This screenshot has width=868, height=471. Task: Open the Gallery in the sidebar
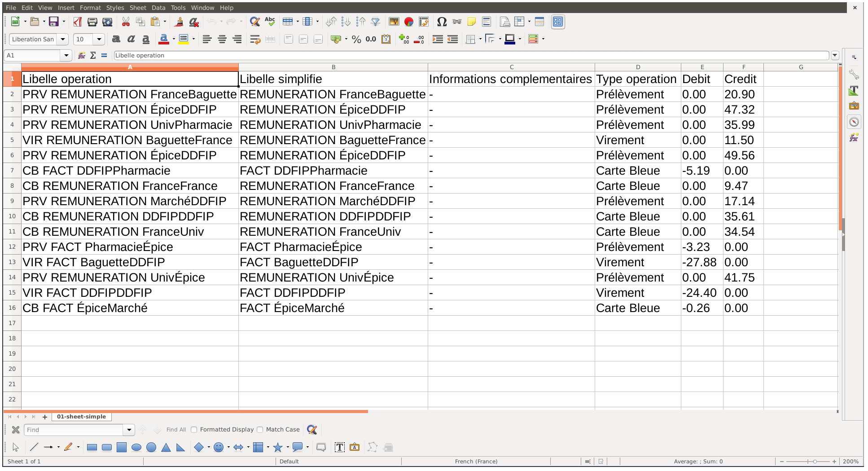pyautogui.click(x=855, y=106)
